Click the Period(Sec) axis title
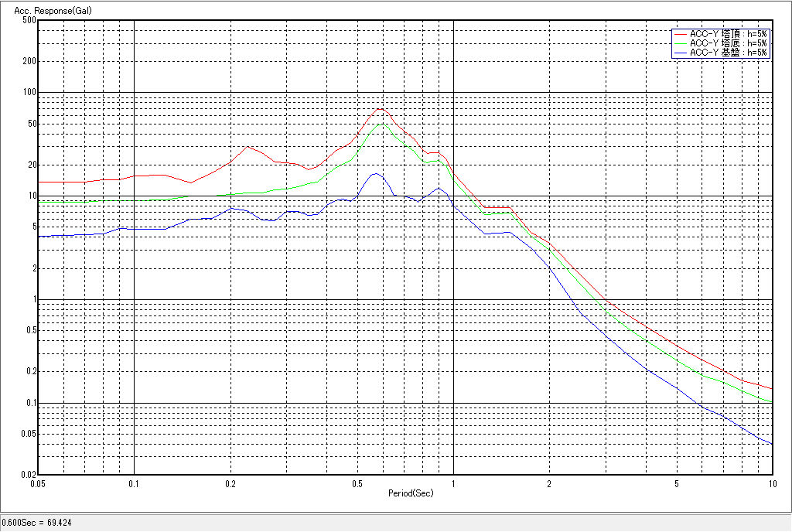Screen dimensions: 792x532 coord(411,493)
